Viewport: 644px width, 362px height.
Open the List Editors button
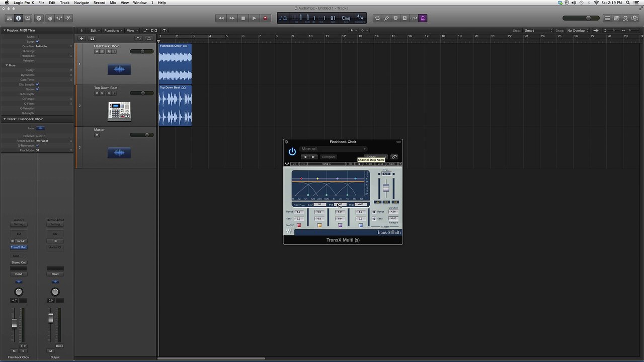pos(607,18)
